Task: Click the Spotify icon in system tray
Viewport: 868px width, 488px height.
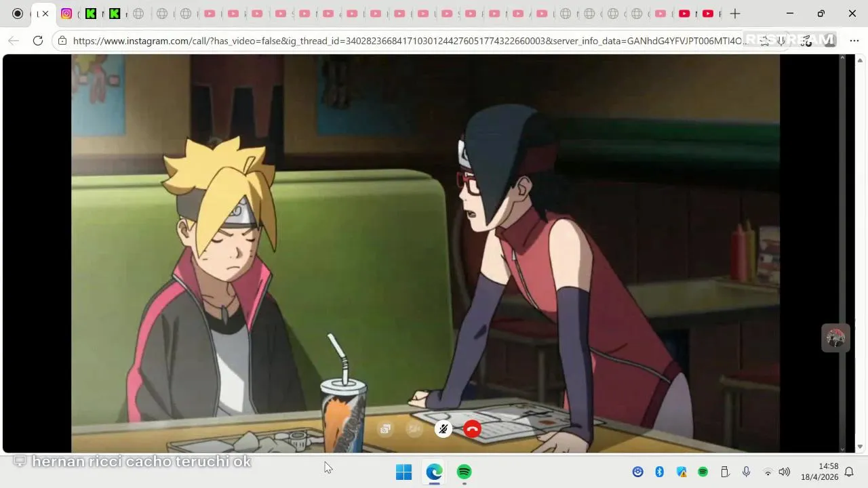Action: tap(703, 472)
